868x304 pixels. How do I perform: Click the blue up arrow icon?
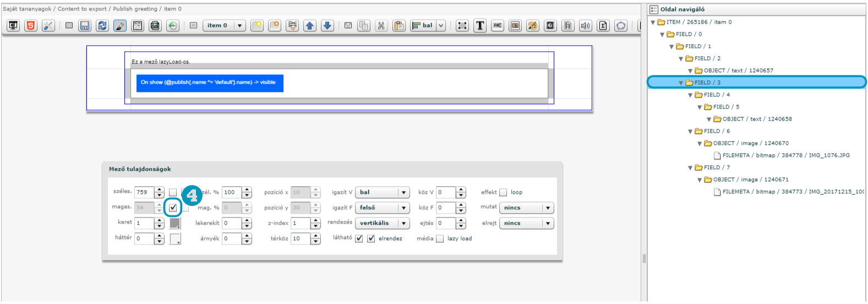[x=310, y=25]
